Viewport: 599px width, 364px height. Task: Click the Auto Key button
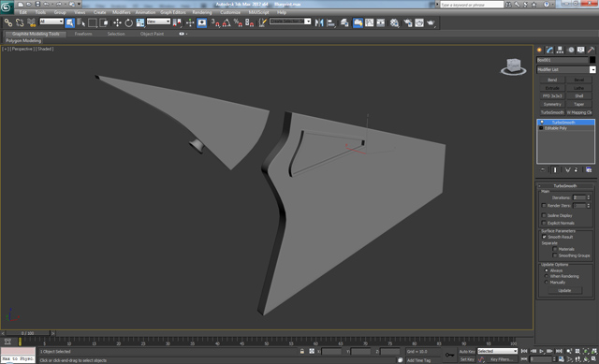[467, 352]
